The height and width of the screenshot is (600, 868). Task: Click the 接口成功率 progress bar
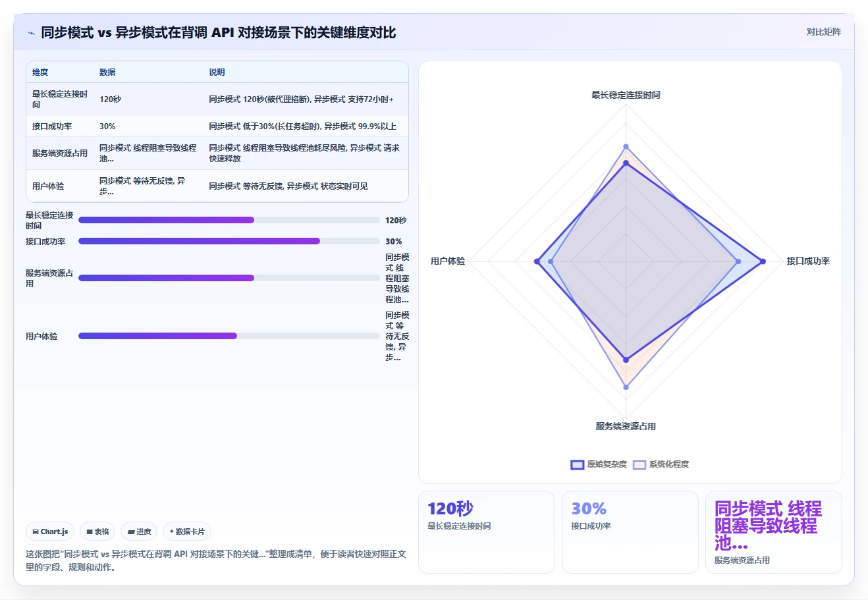point(229,241)
